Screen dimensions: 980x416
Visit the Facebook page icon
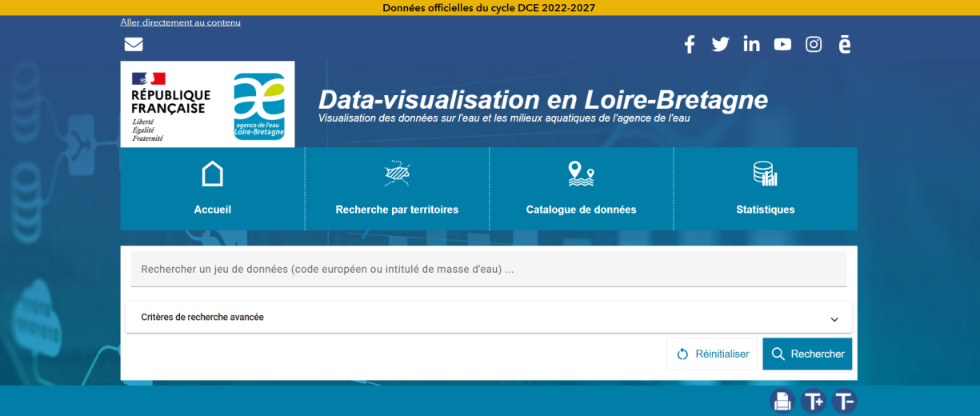point(690,44)
